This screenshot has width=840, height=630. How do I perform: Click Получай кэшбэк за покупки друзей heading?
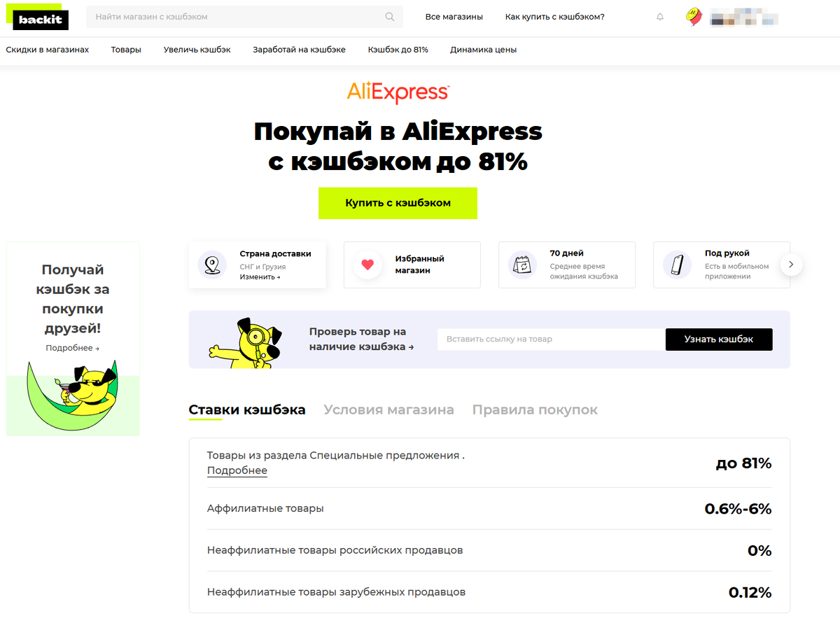pos(73,299)
